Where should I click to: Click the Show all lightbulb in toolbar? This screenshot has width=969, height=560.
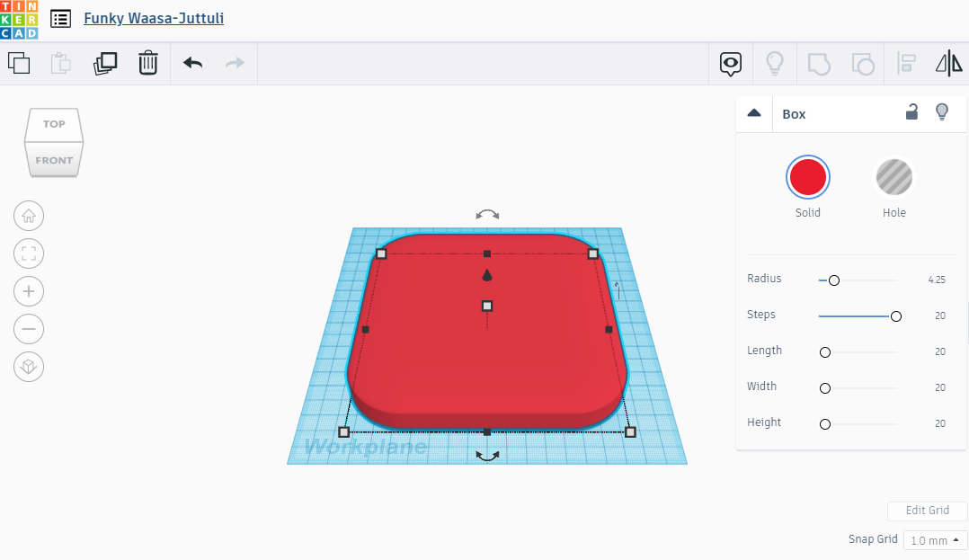[x=774, y=64]
